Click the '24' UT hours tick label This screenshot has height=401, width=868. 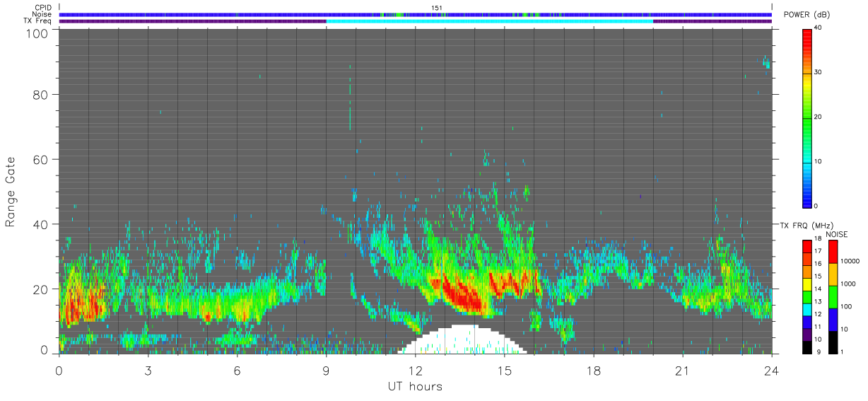click(771, 370)
